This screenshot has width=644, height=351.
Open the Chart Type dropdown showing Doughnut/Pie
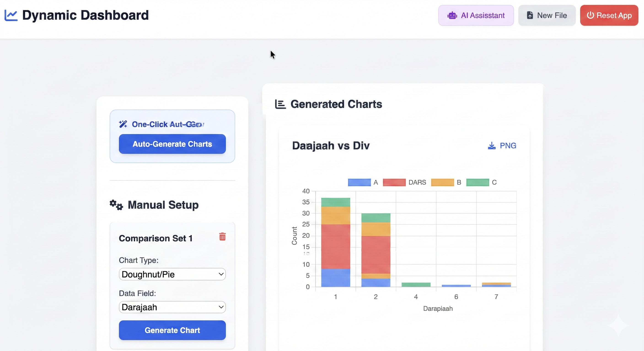pos(172,274)
